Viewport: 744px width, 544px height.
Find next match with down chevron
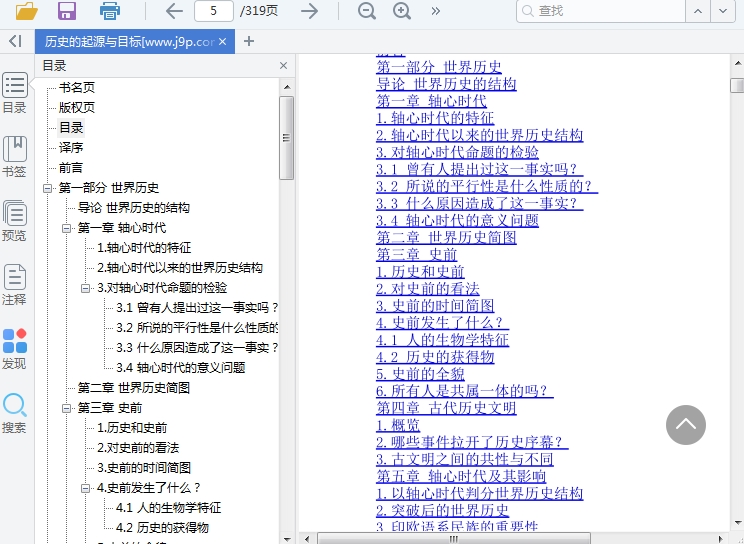pyautogui.click(x=723, y=11)
